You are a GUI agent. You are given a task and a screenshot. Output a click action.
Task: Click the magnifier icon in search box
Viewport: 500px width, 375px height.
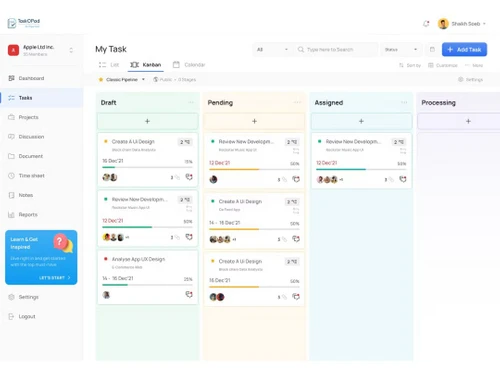click(301, 49)
